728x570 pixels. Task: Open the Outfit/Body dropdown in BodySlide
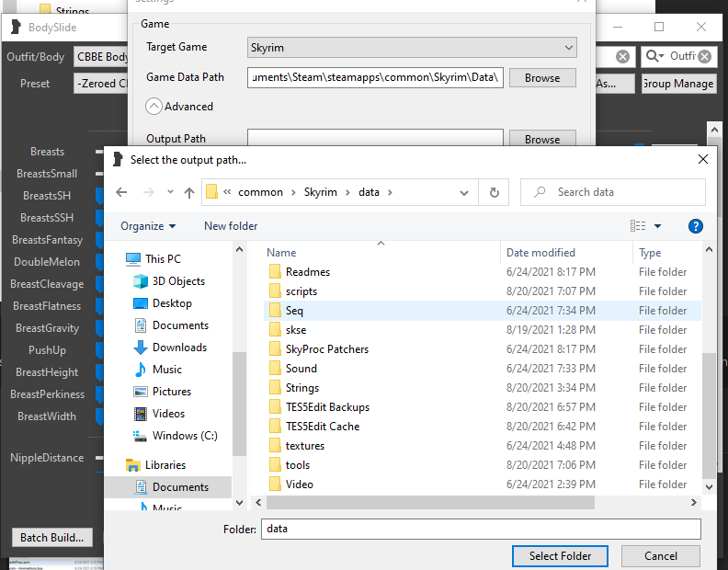pos(101,57)
